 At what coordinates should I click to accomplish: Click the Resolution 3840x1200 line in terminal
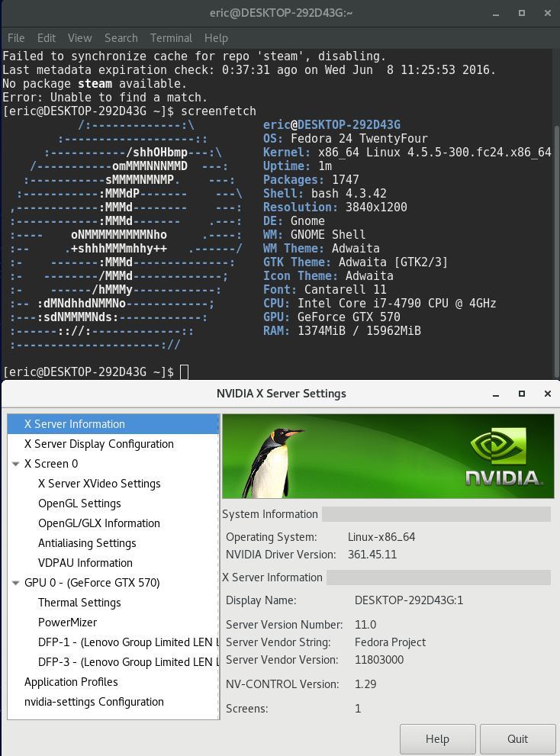pos(335,207)
